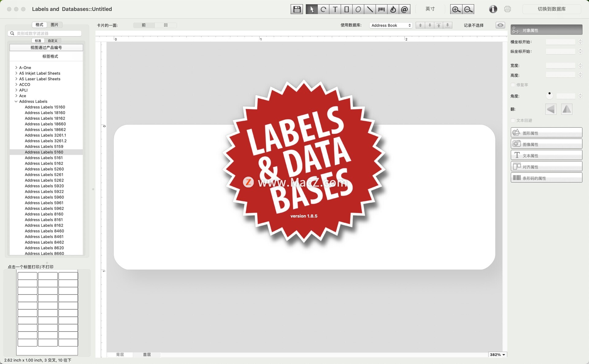Screen dimensions: 589x364
Task: Select the Barcode tool
Action: click(381, 9)
